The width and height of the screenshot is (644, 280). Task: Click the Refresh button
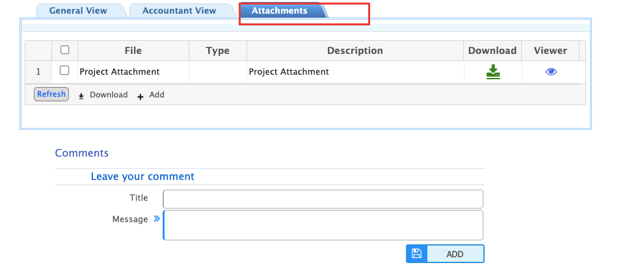(51, 94)
